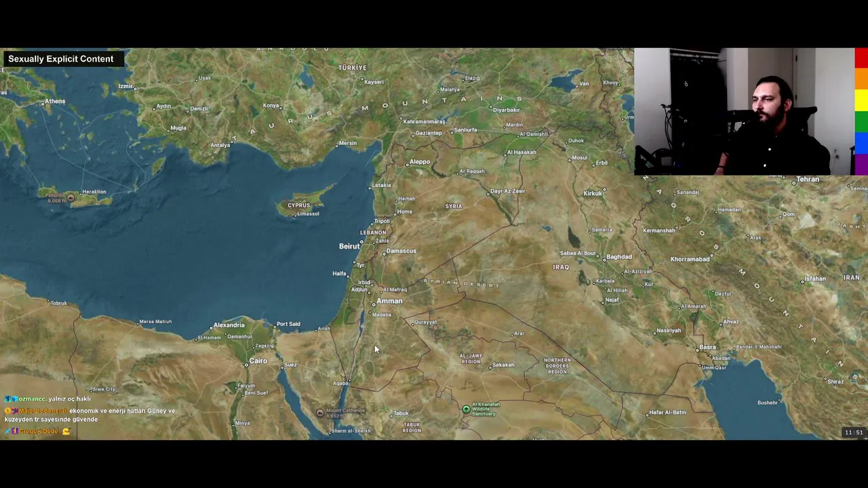Select the Mersa Matruh label
Screen dimensions: 868x488
coord(155,322)
